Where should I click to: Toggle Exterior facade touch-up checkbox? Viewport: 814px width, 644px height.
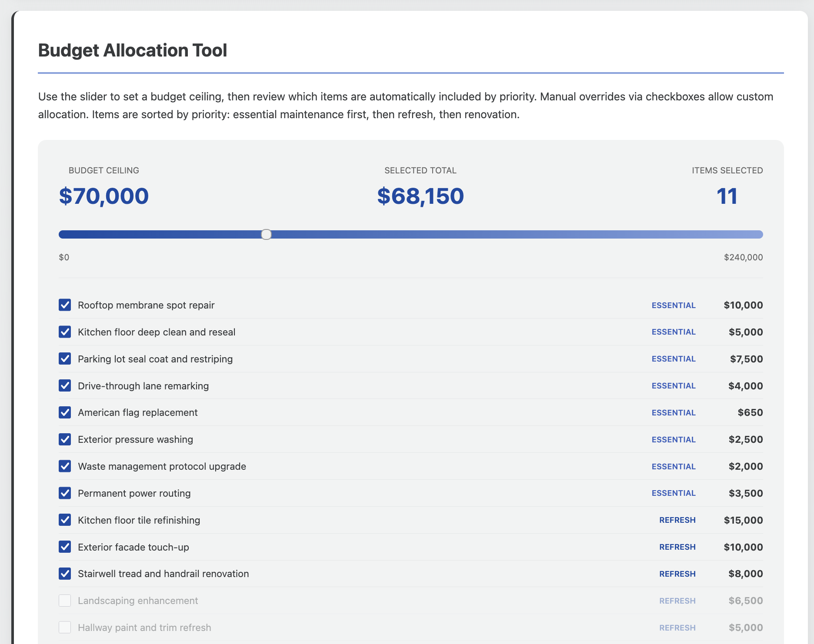pos(65,547)
